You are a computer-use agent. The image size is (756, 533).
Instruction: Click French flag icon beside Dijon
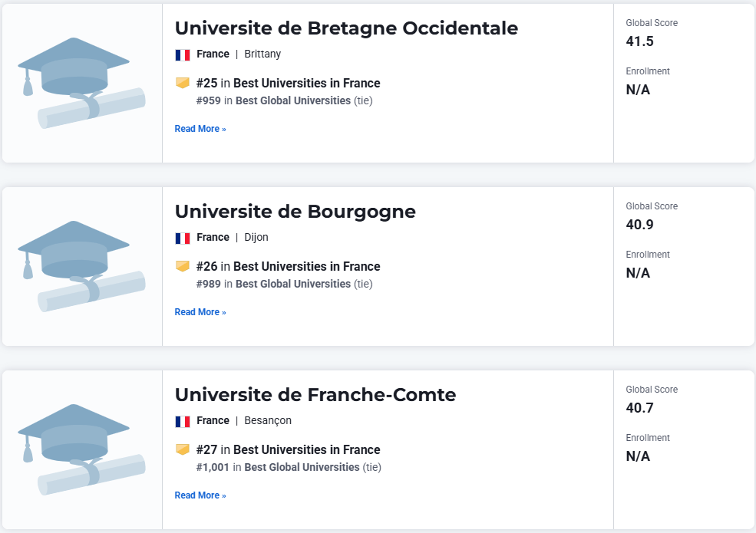pyautogui.click(x=183, y=238)
